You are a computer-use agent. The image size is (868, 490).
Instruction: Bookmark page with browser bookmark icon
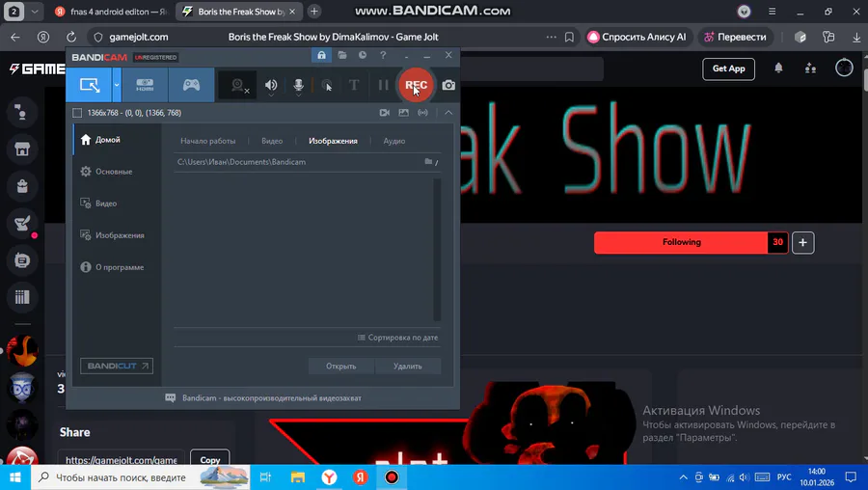pos(569,37)
